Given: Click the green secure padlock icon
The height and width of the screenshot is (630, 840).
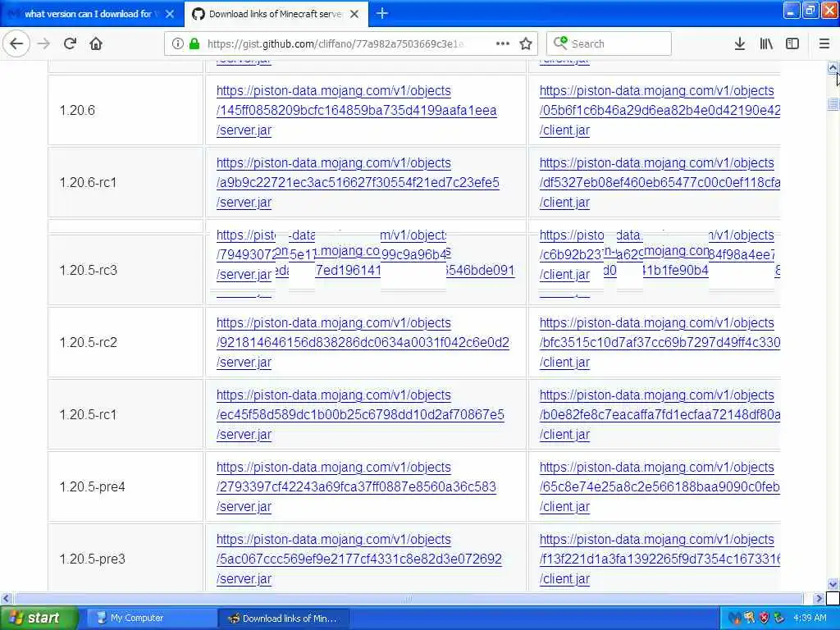Looking at the screenshot, I should (x=194, y=43).
